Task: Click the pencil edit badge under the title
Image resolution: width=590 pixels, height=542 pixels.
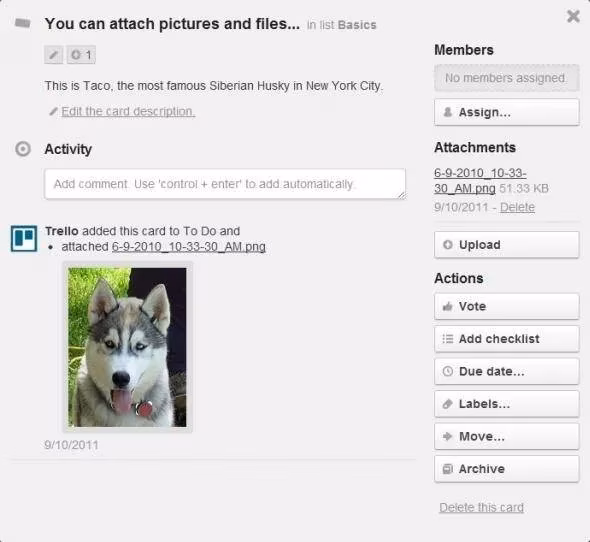Action: (53, 55)
